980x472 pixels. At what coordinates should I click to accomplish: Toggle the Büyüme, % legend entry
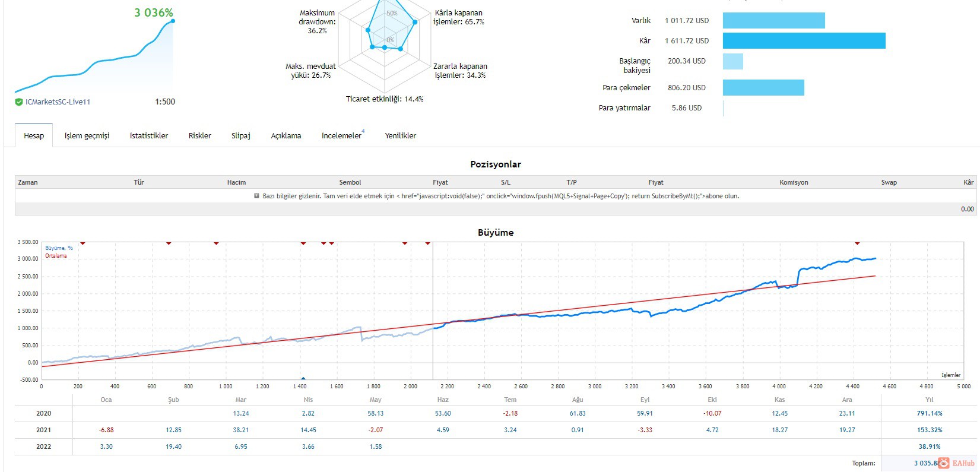click(59, 248)
